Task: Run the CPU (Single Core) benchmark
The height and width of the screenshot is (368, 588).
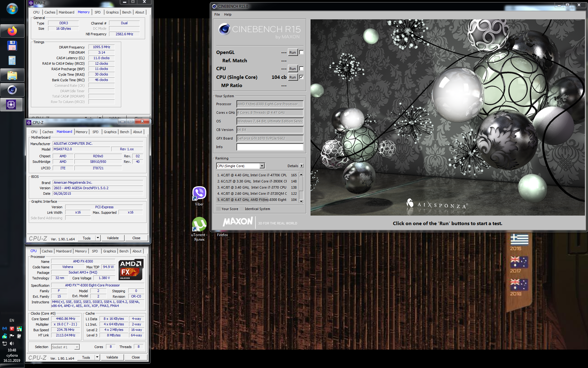Action: [x=293, y=77]
